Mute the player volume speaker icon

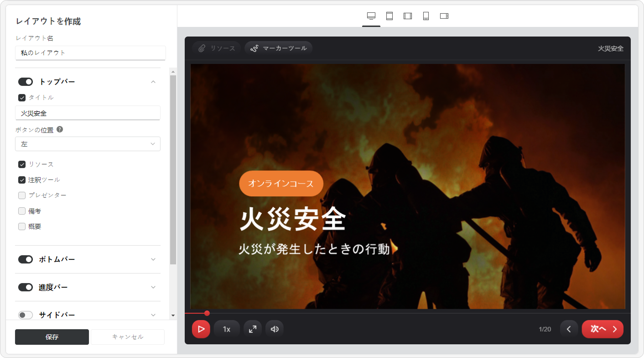coord(275,329)
